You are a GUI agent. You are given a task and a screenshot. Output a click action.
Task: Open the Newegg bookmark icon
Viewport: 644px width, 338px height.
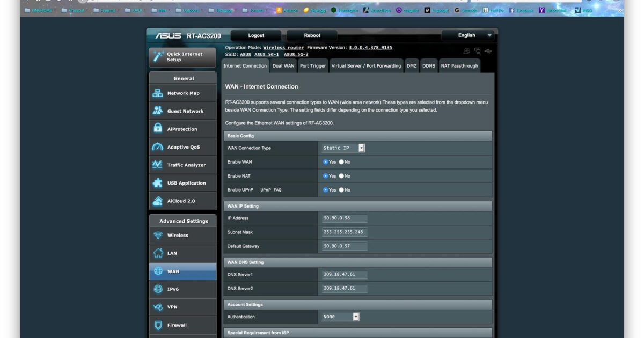pos(306,10)
